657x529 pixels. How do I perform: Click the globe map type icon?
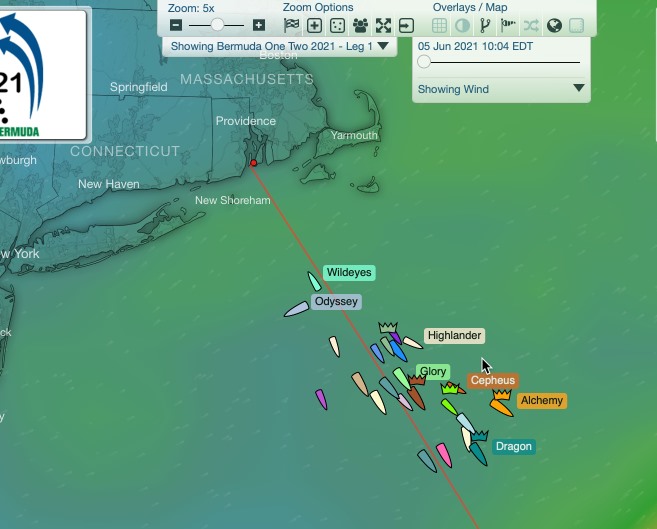554,25
